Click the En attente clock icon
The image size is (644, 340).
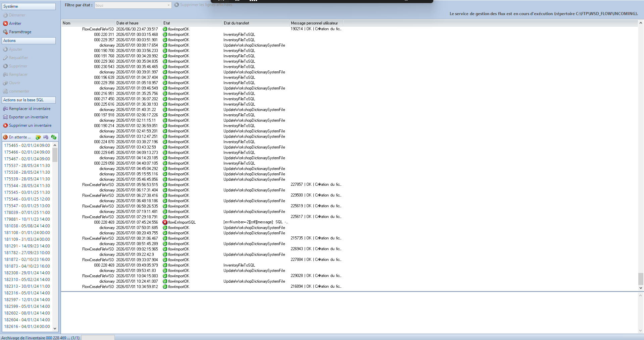[x=5, y=137]
